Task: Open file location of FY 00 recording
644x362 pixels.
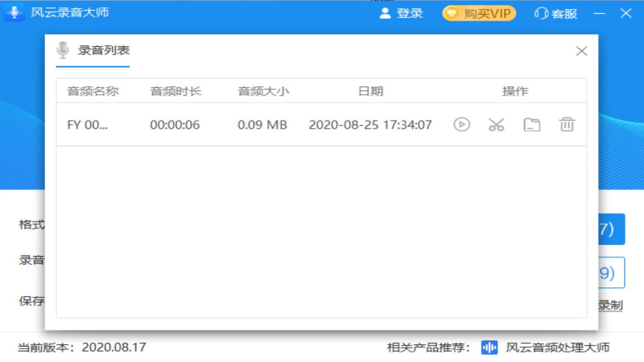Action: coord(532,125)
